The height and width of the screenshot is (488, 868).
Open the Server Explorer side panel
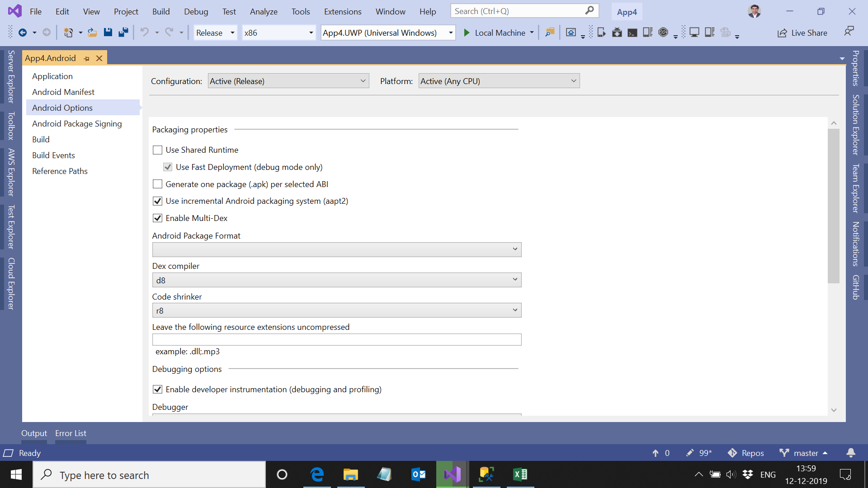(x=11, y=77)
